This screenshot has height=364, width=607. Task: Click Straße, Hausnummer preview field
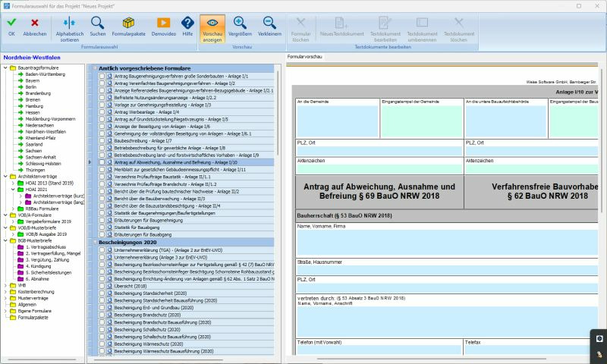[447, 270]
